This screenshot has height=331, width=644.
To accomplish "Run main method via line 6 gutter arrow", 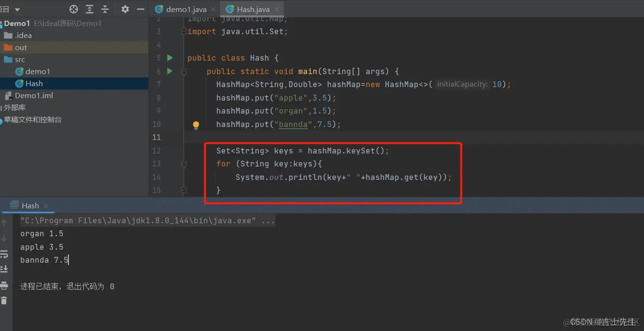I will (170, 71).
